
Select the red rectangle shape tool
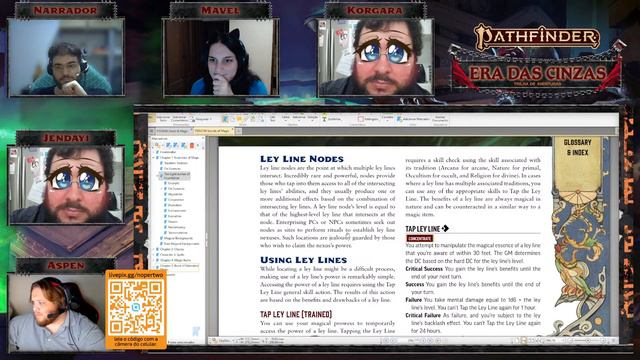click(361, 119)
